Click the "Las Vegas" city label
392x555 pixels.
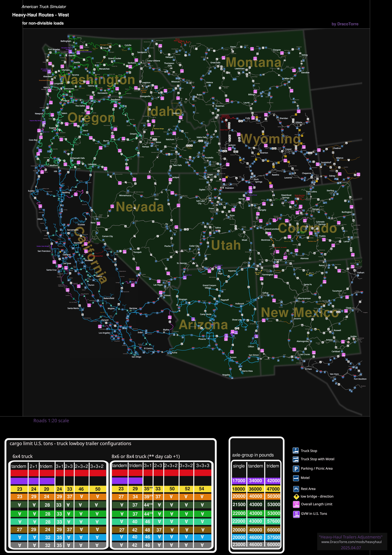(x=158, y=285)
